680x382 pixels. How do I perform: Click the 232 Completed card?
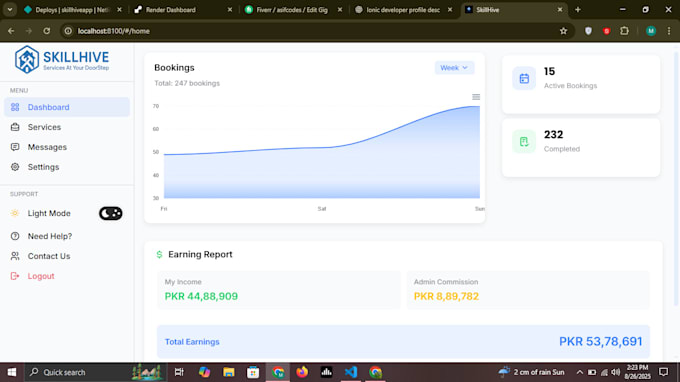click(581, 147)
